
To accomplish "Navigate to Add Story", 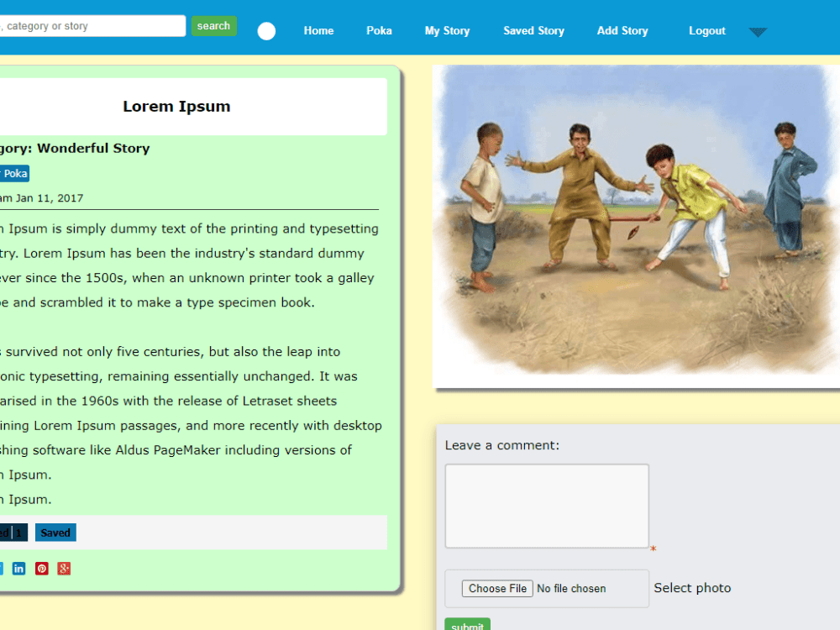I will (x=622, y=31).
